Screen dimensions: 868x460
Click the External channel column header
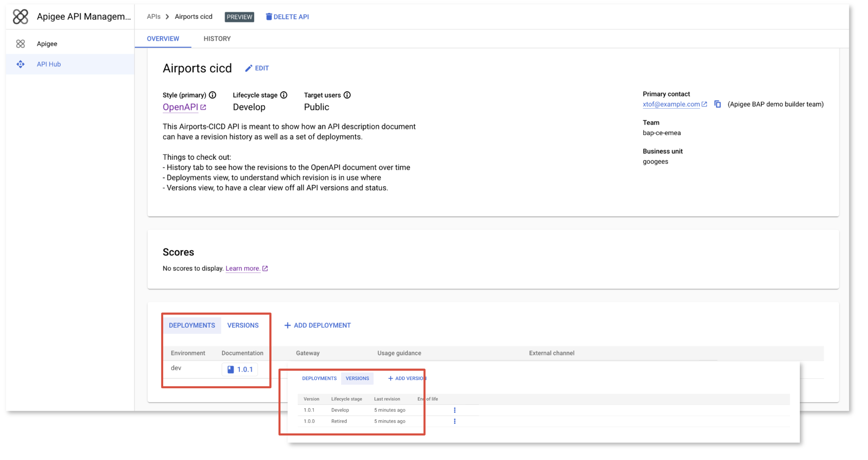(552, 353)
